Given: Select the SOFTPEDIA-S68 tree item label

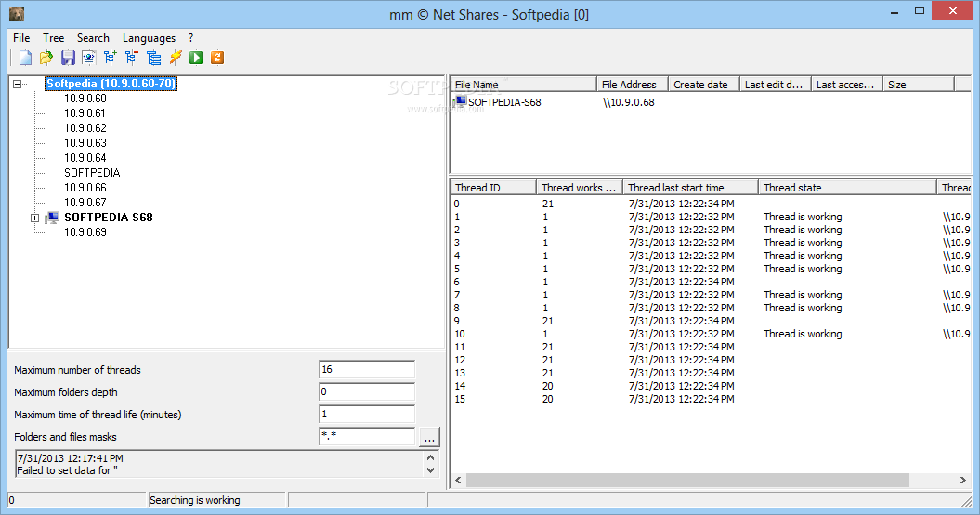Looking at the screenshot, I should pos(109,218).
